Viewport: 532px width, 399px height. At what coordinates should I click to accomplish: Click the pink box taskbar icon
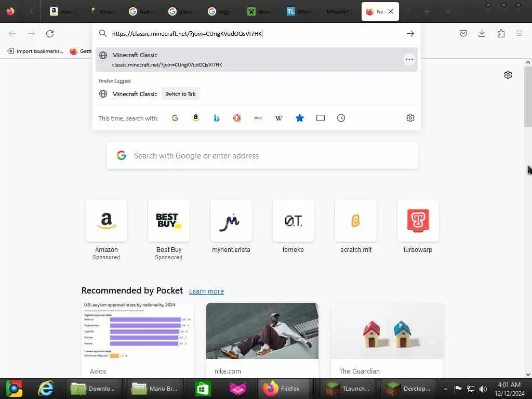[238, 389]
